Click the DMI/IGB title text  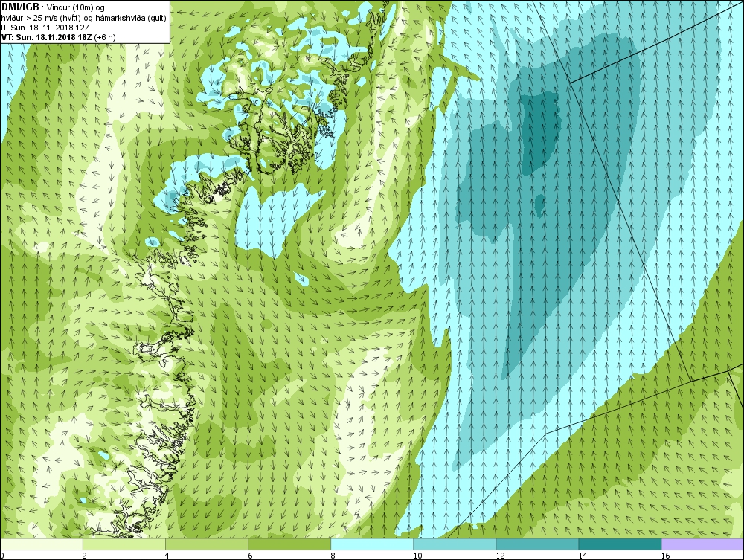[20, 7]
